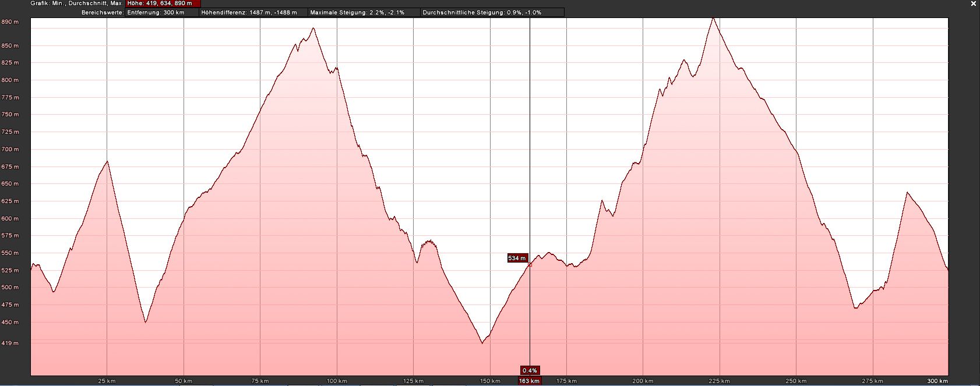
Task: Click the 25 km distance axis label
Action: [107, 381]
